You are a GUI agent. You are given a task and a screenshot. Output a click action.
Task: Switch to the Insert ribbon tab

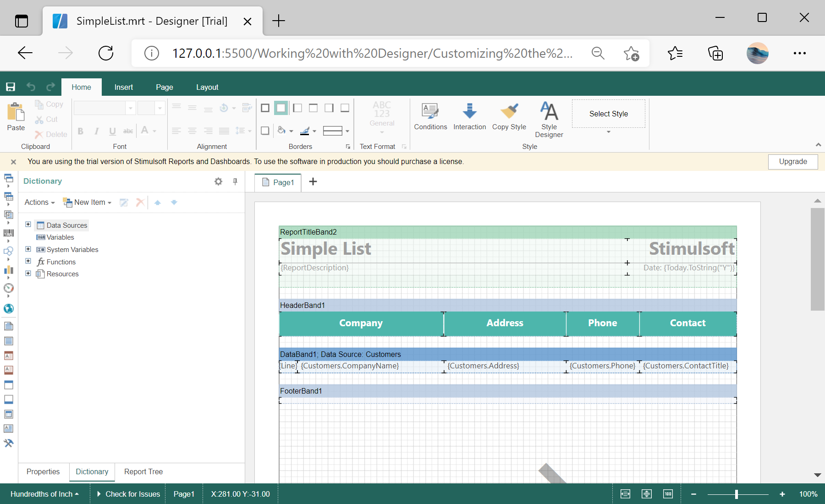click(x=124, y=87)
